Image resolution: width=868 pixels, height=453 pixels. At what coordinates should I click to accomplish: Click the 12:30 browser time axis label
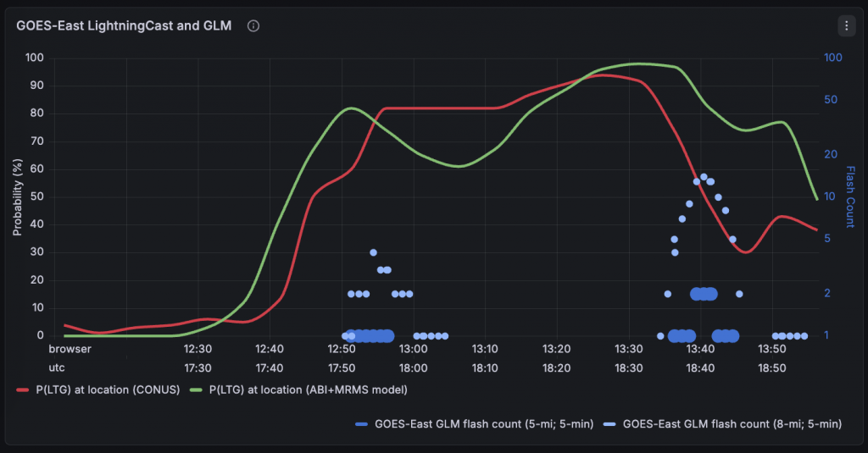click(x=198, y=349)
